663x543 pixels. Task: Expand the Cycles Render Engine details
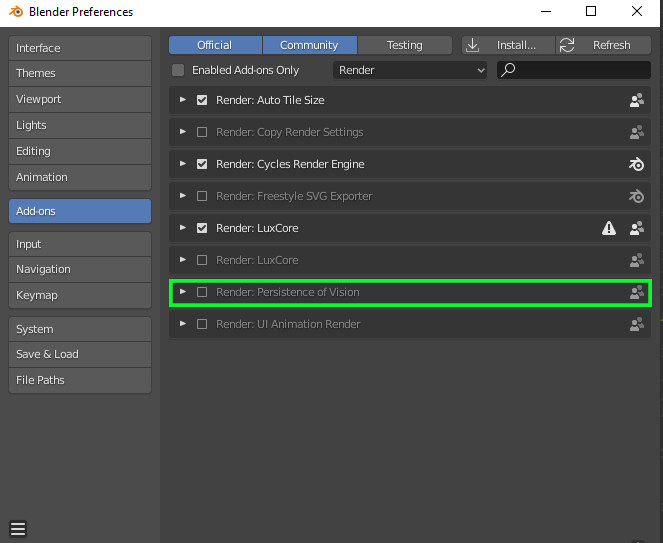click(x=183, y=164)
